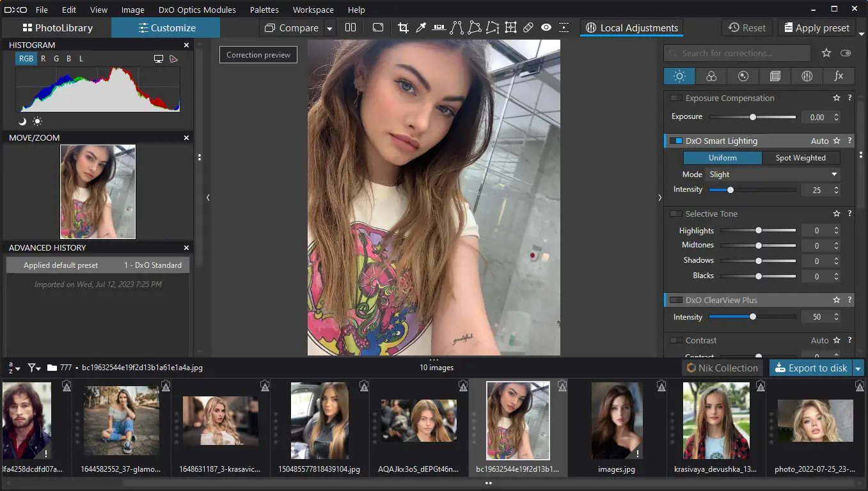
Task: Select the Crop tool
Action: click(403, 27)
